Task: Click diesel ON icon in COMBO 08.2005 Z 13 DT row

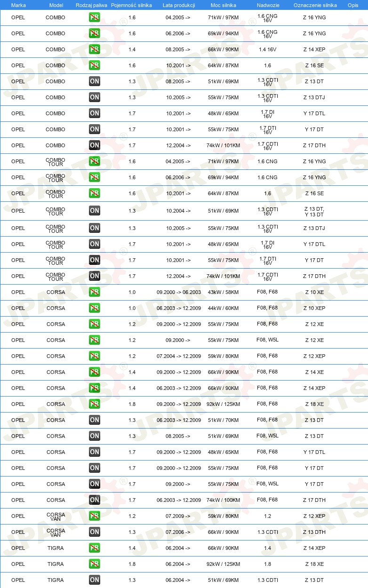Action: (94, 81)
